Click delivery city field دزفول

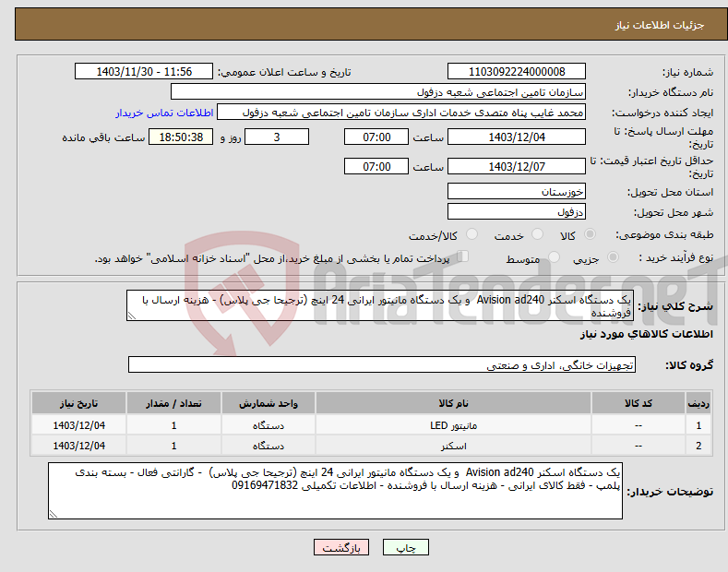[x=517, y=211]
